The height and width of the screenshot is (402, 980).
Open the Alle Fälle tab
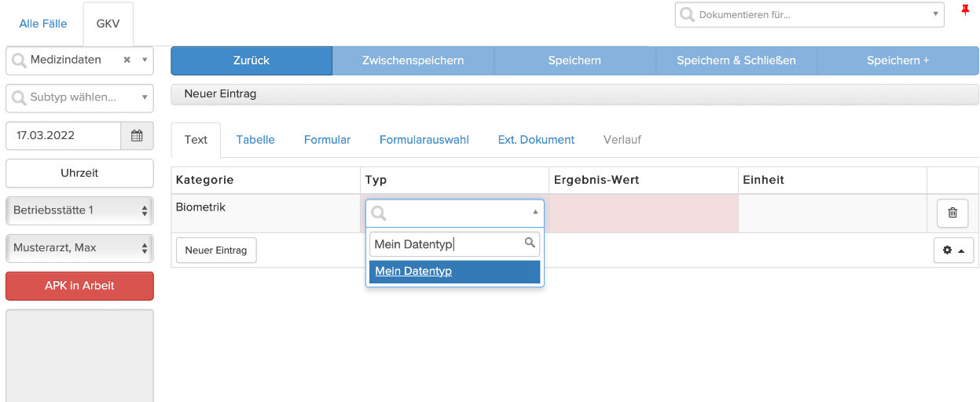43,24
